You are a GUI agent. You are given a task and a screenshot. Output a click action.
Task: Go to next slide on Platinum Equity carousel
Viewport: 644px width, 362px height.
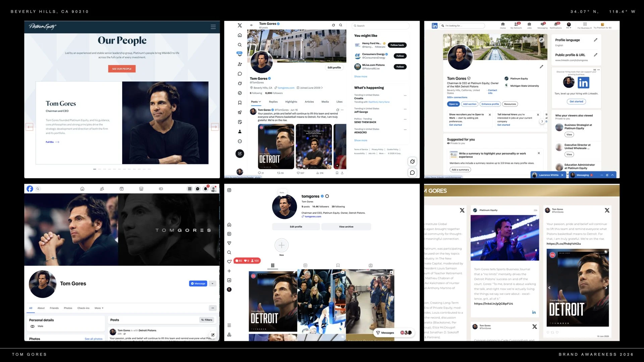point(215,127)
